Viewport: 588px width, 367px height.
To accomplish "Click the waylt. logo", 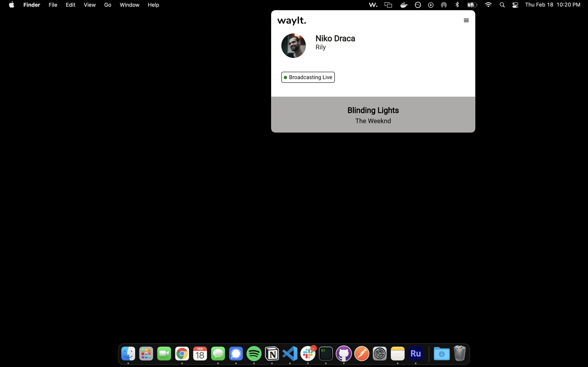I will (292, 21).
